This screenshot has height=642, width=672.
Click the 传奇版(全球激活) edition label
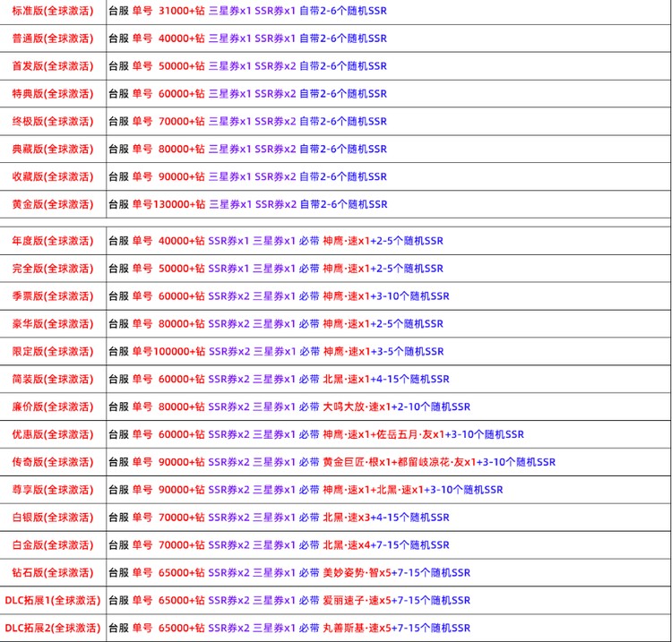[52, 462]
